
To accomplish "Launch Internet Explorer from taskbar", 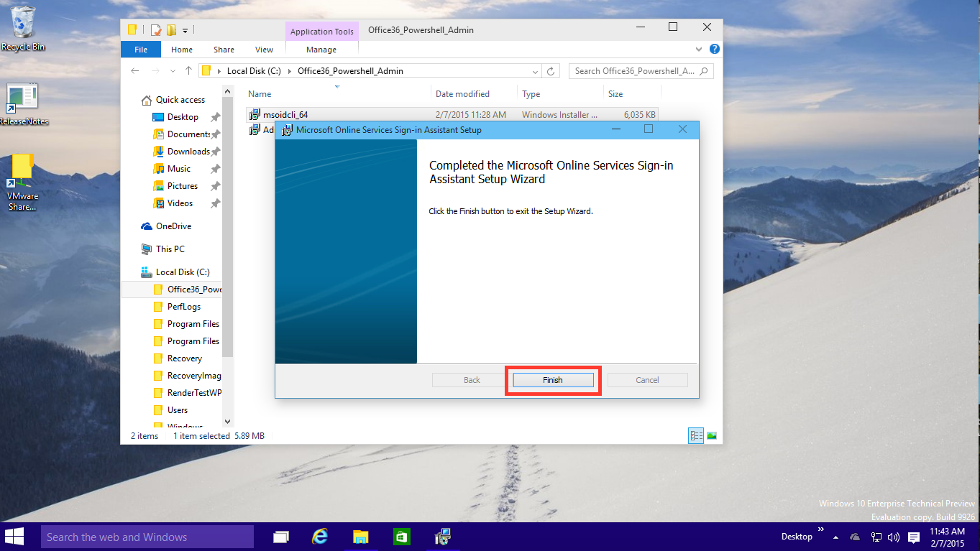I will [321, 537].
